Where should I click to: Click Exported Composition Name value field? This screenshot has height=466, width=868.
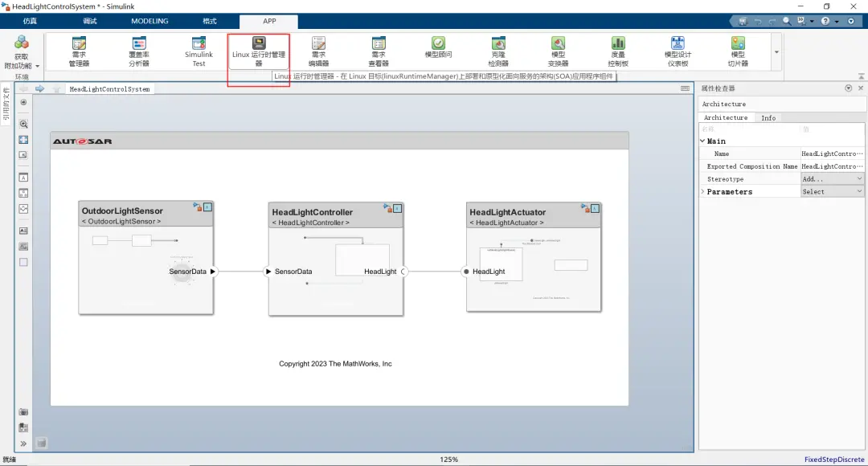832,166
